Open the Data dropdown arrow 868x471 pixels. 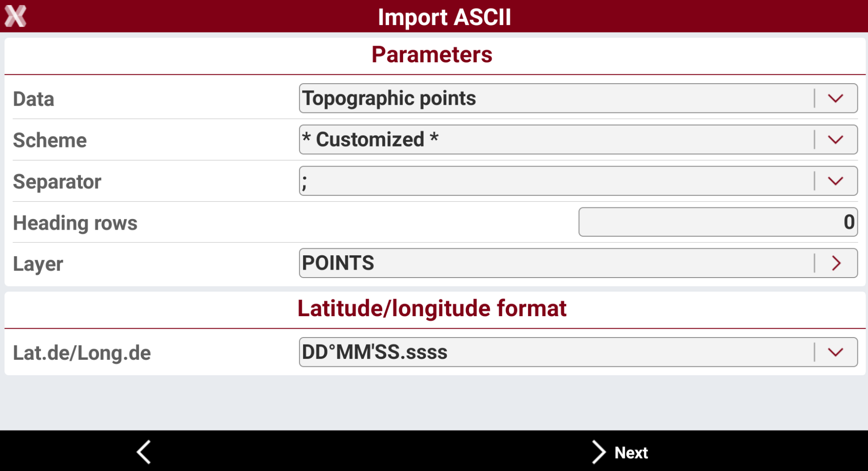835,98
